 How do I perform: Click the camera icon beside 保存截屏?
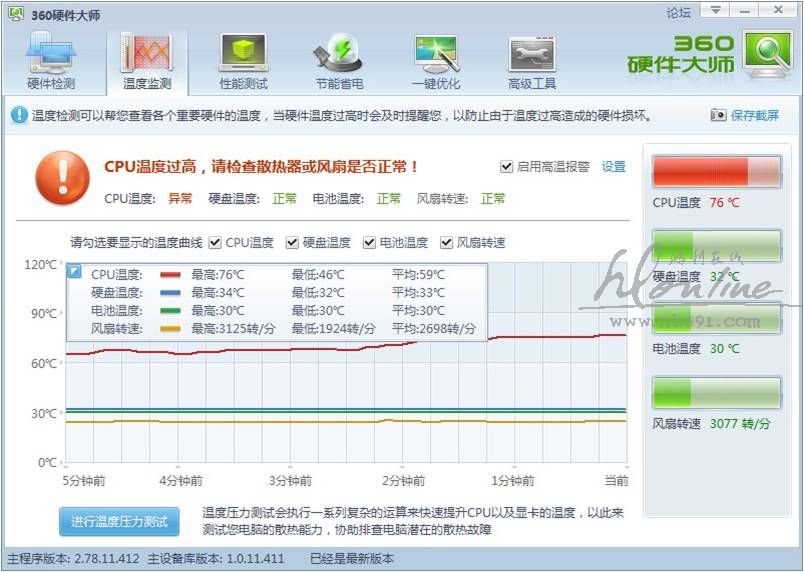(718, 115)
